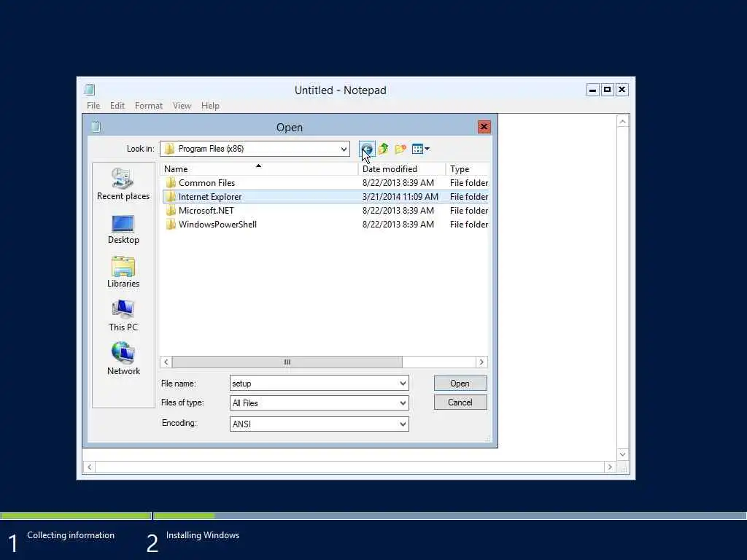Expand the Files of type dropdown
Image resolution: width=747 pixels, height=560 pixels.
coord(403,402)
